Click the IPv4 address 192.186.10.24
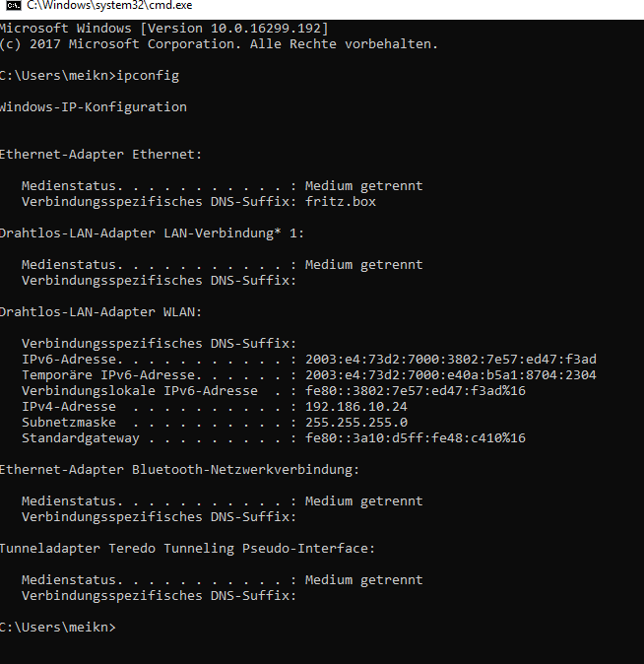Viewport: 644px width, 664px height. (356, 407)
